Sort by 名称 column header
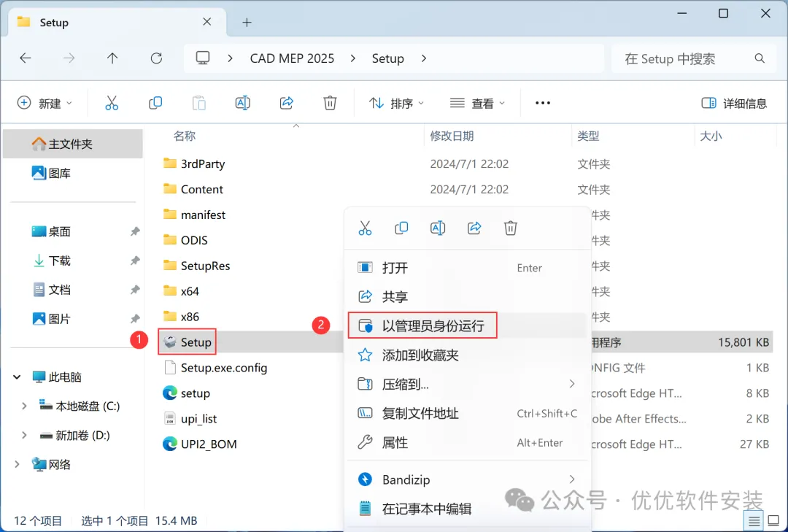The image size is (788, 532). (x=185, y=136)
